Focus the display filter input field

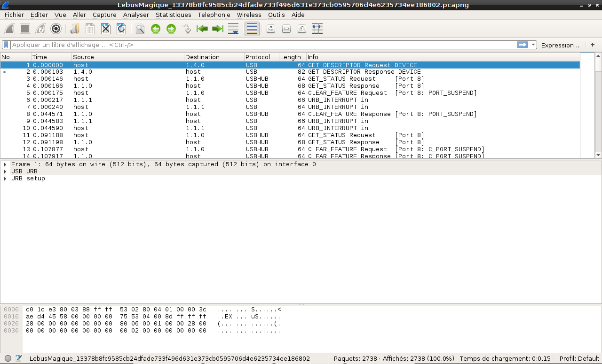[x=263, y=45]
